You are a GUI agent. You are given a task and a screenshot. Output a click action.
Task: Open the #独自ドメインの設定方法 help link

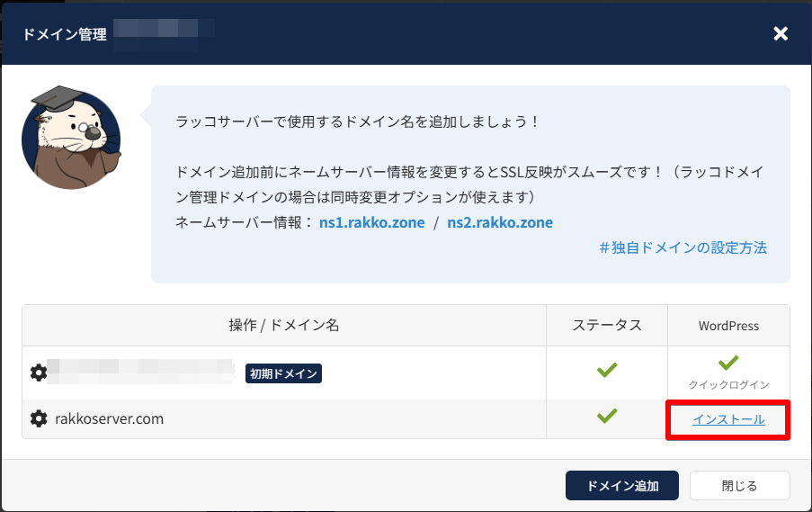[x=683, y=247]
